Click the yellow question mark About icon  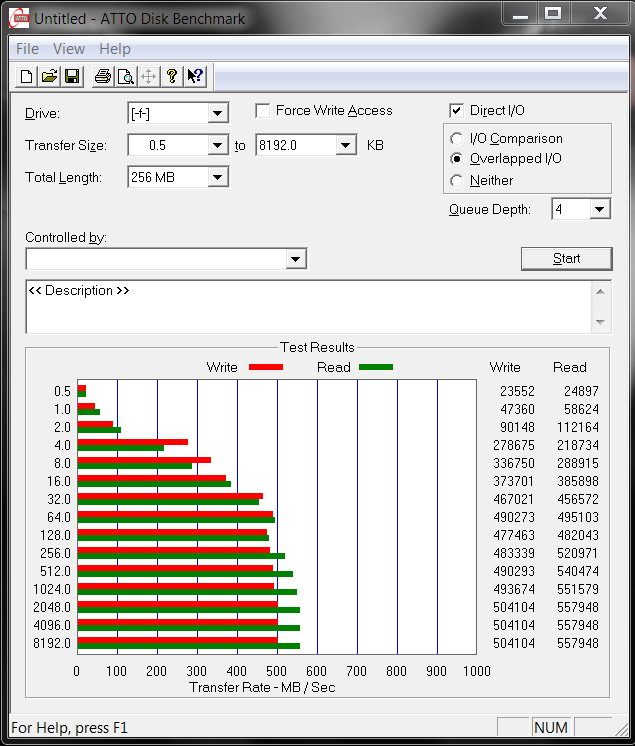(172, 77)
